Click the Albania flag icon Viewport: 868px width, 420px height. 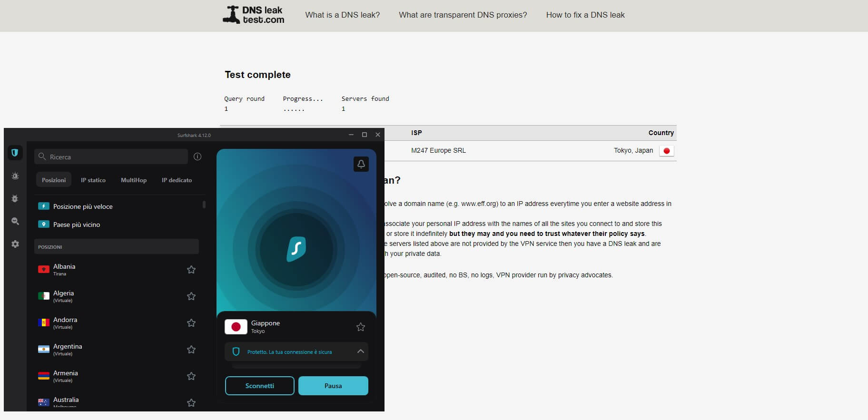(44, 269)
